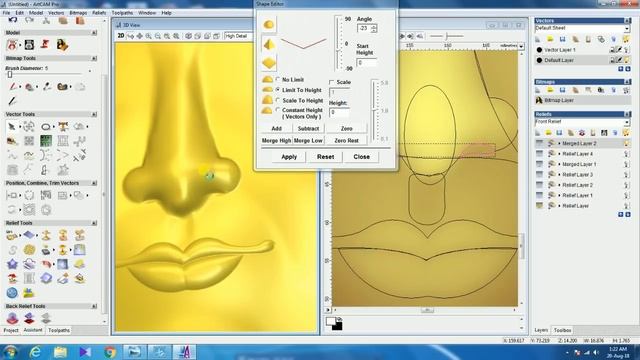Viewport: 640px width, 360px height.
Task: Open the Front Relief dropdown
Action: [627, 122]
